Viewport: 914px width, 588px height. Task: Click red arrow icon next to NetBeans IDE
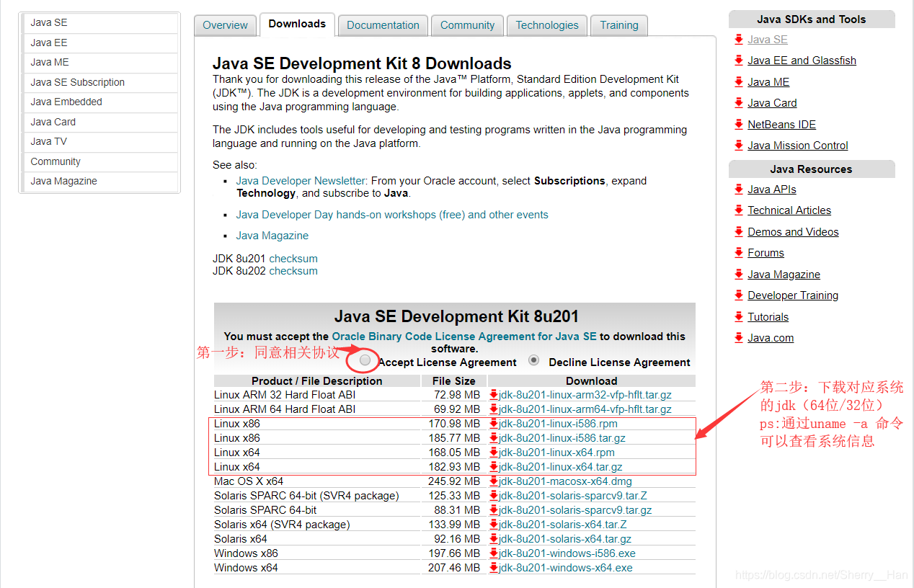click(x=739, y=125)
